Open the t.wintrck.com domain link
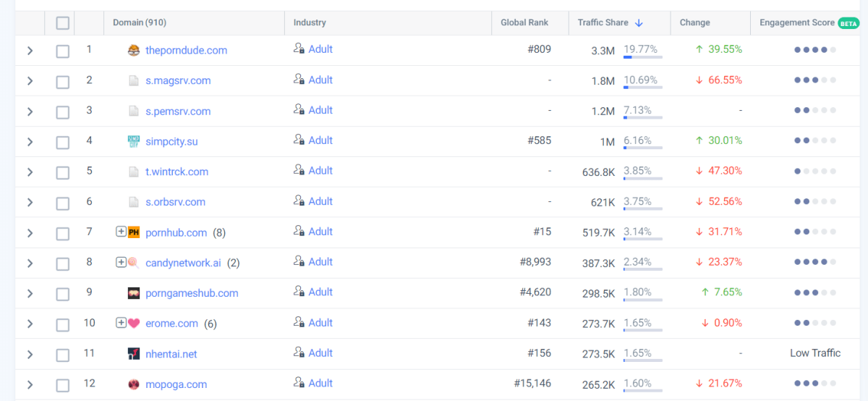This screenshot has height=401, width=868. [x=176, y=172]
